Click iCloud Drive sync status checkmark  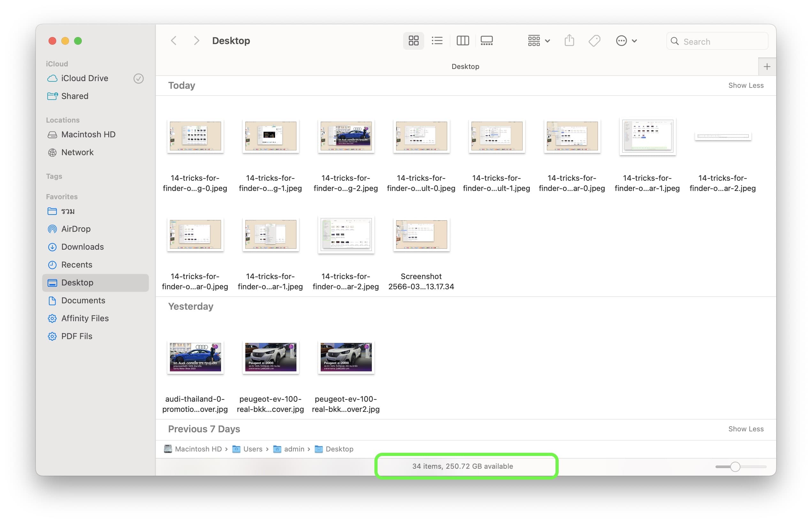click(x=138, y=79)
